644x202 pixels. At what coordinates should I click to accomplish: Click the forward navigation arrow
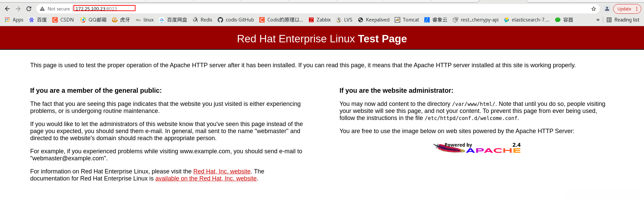click(x=18, y=9)
